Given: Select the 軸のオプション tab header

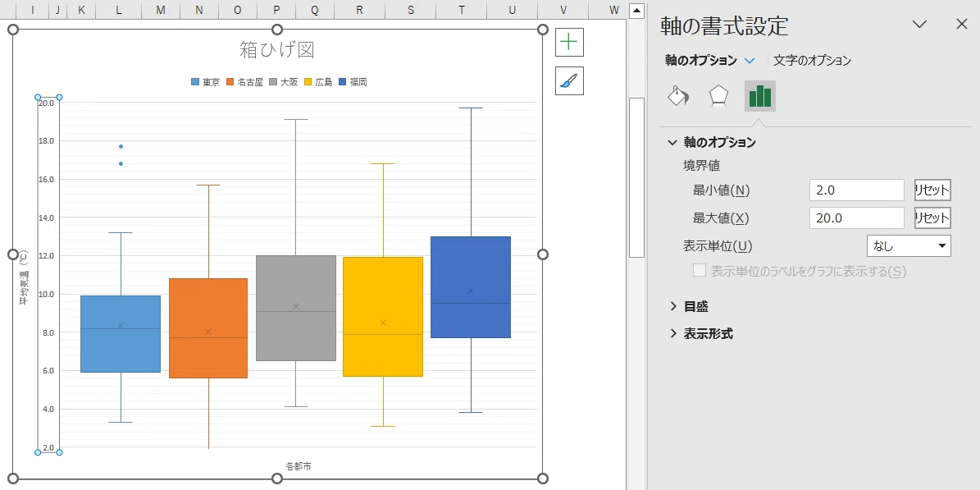Looking at the screenshot, I should [x=700, y=61].
